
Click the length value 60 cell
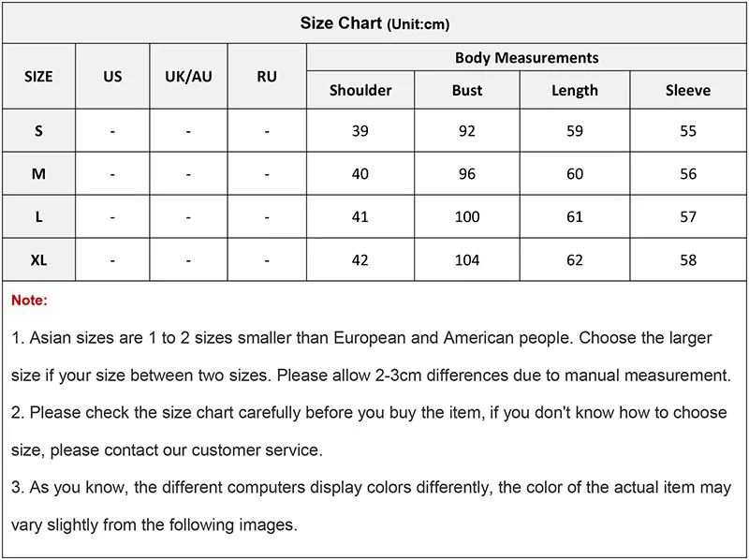[x=575, y=173]
